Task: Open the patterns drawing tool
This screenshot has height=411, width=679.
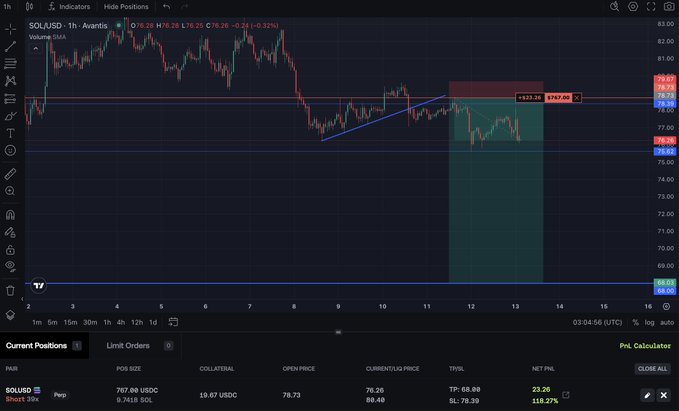Action: [x=10, y=81]
